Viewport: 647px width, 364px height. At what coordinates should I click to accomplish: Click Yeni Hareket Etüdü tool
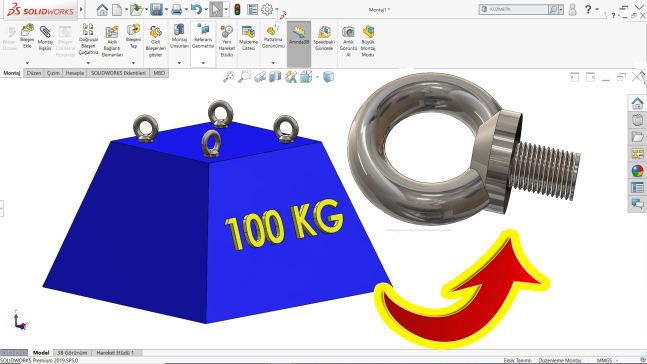pyautogui.click(x=227, y=41)
